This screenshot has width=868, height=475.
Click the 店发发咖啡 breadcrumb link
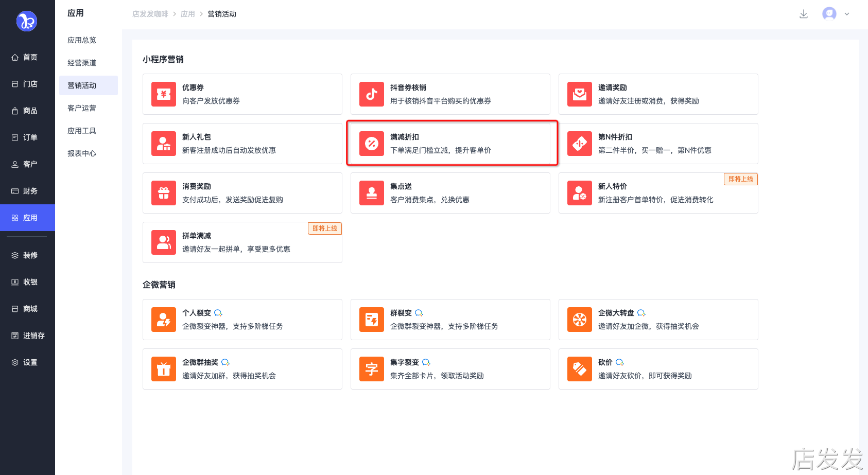[x=150, y=14]
